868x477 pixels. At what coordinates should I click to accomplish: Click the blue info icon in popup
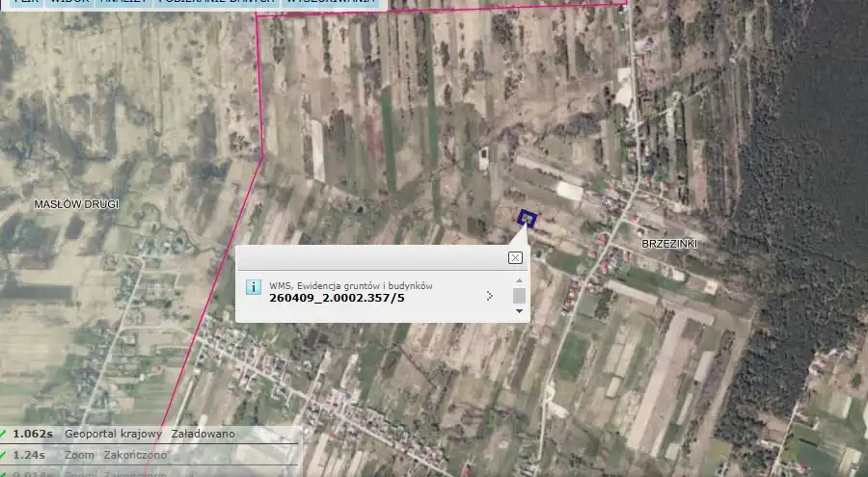(253, 286)
